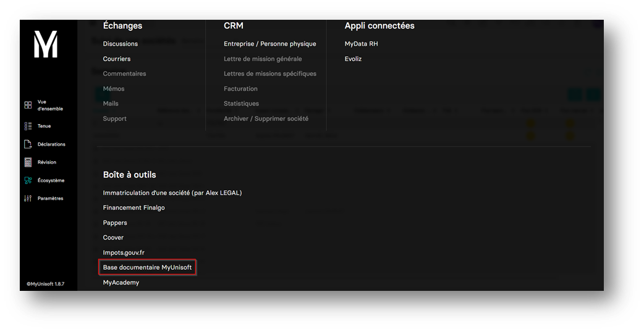This screenshot has height=331, width=644.
Task: Select Facturation under CRM
Action: [240, 88]
